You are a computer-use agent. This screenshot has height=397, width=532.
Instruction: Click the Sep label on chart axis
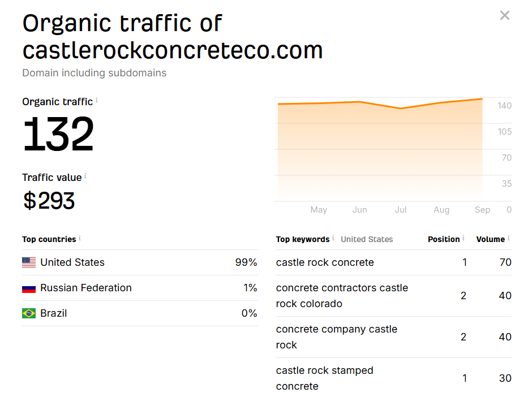[x=482, y=210]
